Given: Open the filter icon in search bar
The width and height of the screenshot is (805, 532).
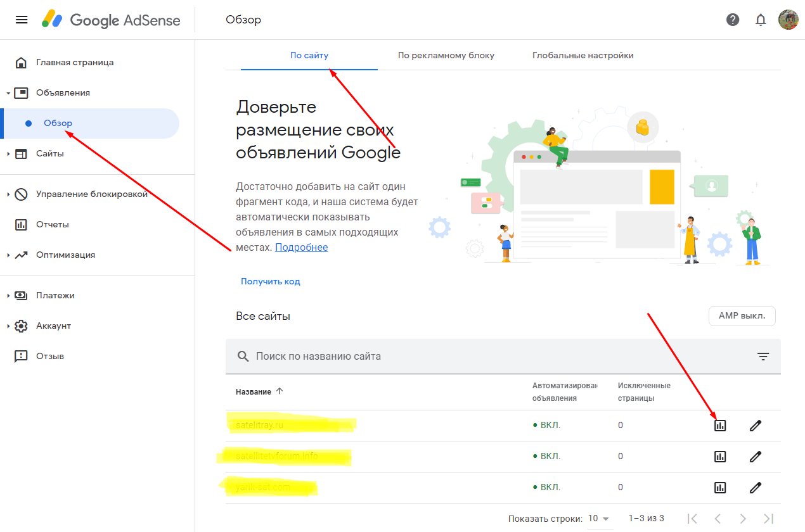Looking at the screenshot, I should (x=763, y=357).
